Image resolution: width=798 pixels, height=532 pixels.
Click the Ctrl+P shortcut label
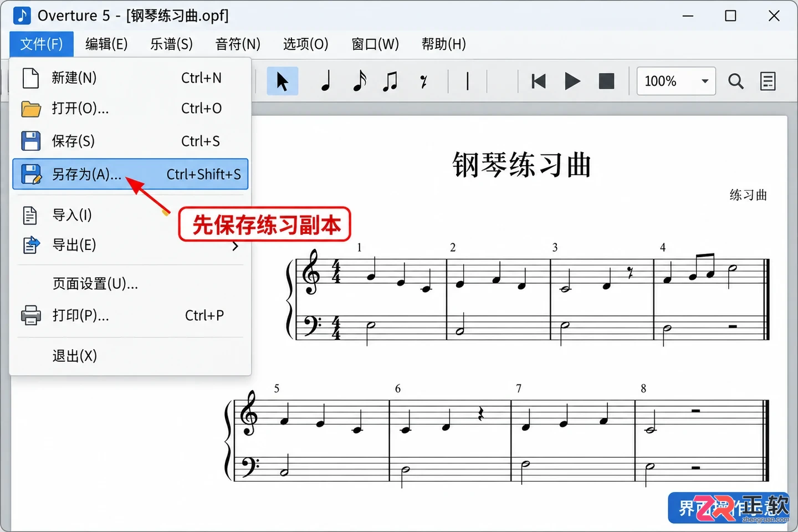204,315
